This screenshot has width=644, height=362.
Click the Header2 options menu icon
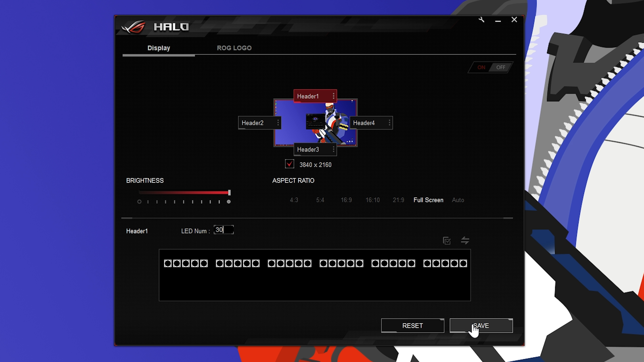[278, 123]
